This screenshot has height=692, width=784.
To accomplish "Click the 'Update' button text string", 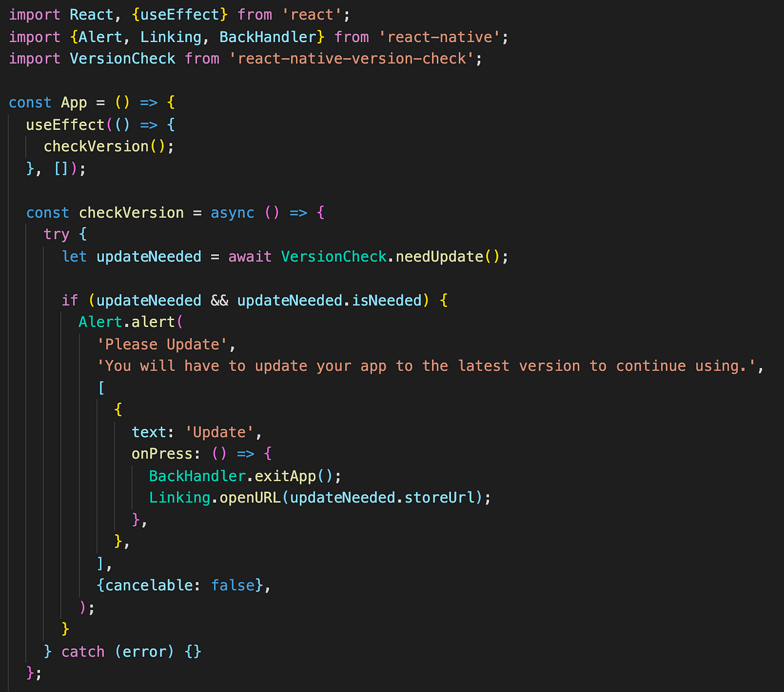I will point(219,432).
